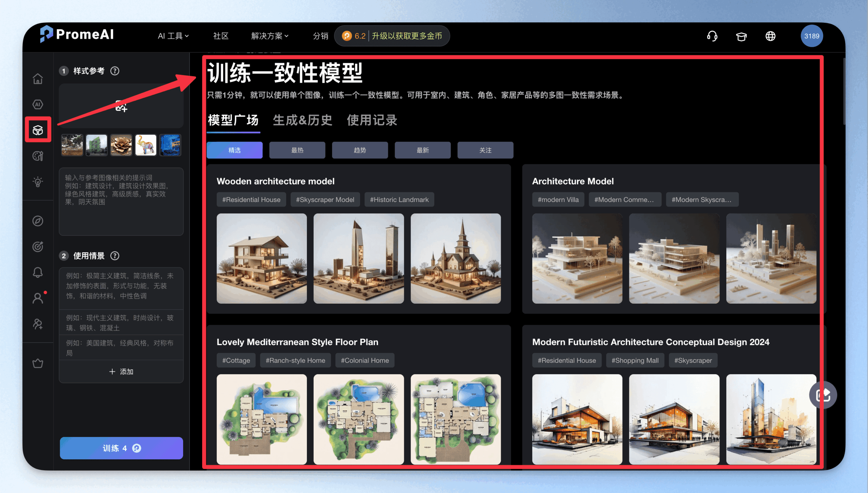This screenshot has height=493, width=868.
Task: Select the 最热 filter button
Action: point(297,150)
